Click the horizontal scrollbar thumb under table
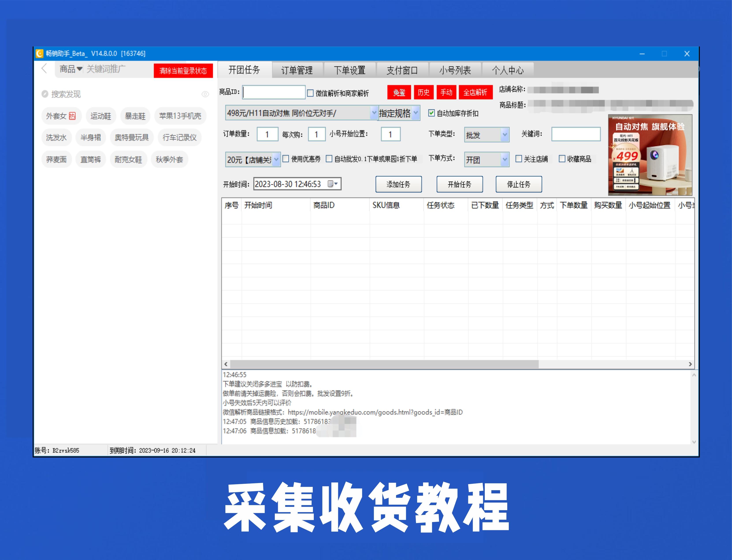 [x=384, y=364]
